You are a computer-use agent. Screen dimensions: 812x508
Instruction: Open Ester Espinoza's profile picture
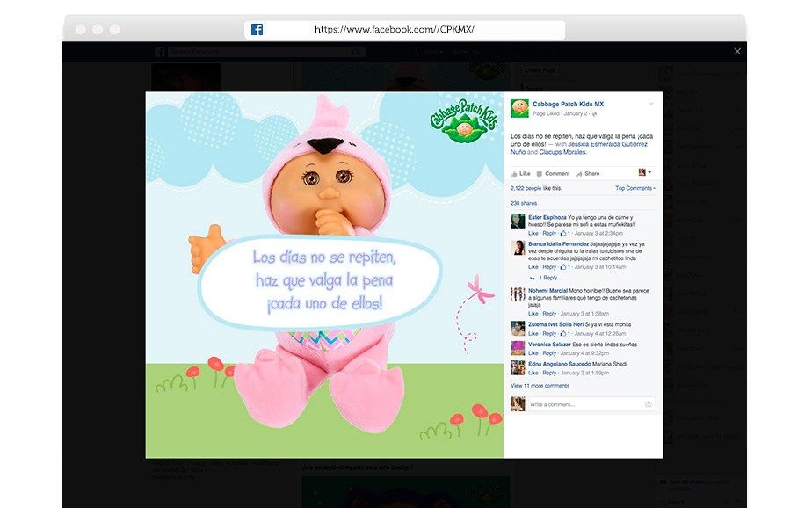518,221
